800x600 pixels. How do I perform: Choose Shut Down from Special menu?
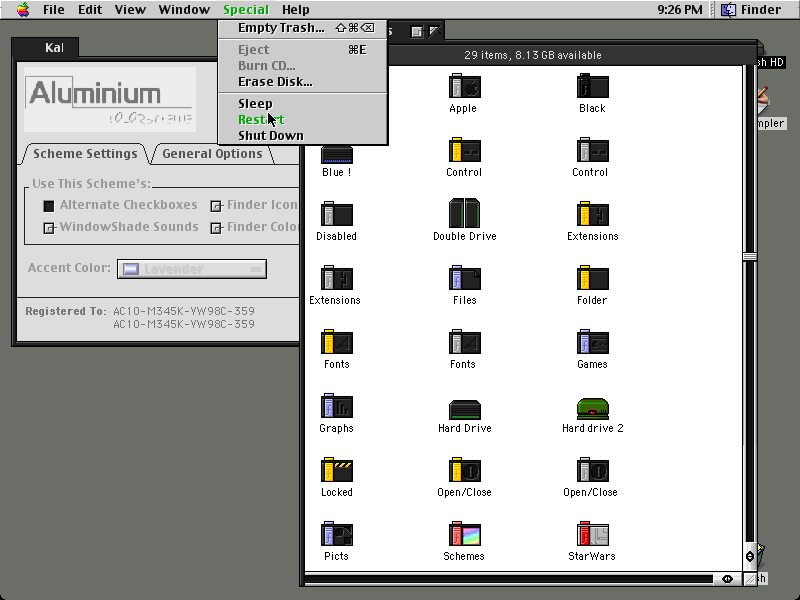coord(303,136)
